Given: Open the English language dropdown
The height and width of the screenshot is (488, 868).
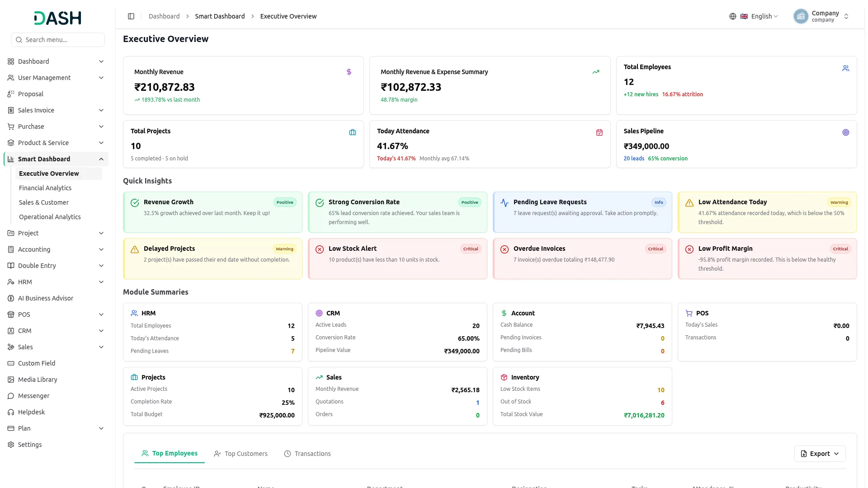Looking at the screenshot, I should [754, 16].
